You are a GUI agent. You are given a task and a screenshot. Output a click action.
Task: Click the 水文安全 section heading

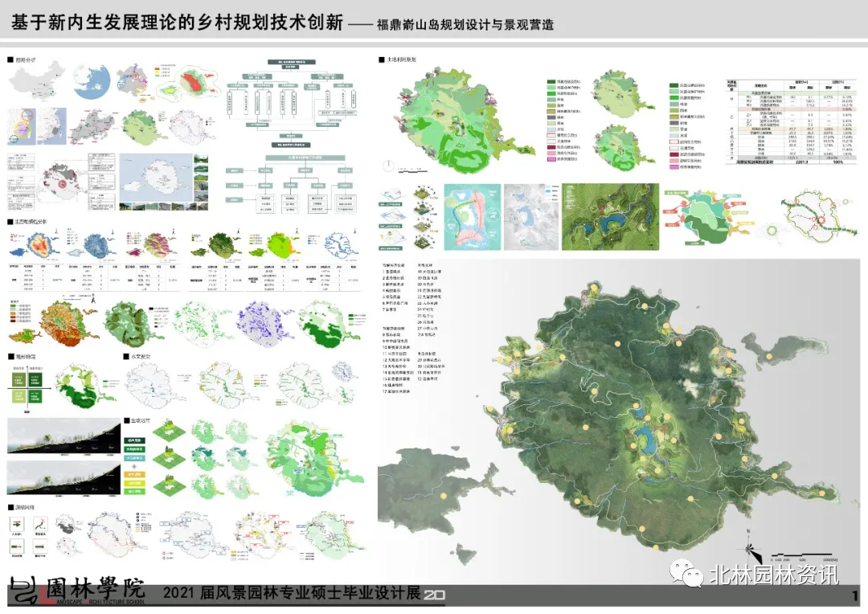137,357
